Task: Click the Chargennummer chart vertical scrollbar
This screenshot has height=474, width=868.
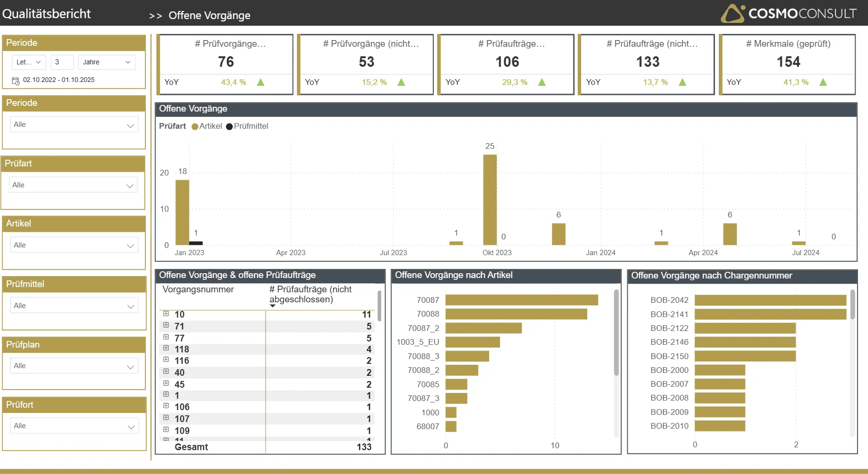Action: tap(852, 305)
